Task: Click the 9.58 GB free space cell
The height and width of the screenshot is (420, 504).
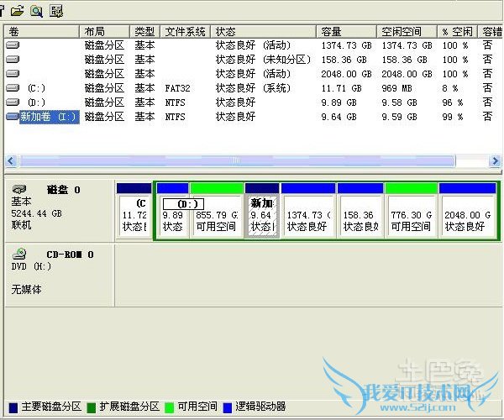Action: pyautogui.click(x=399, y=102)
